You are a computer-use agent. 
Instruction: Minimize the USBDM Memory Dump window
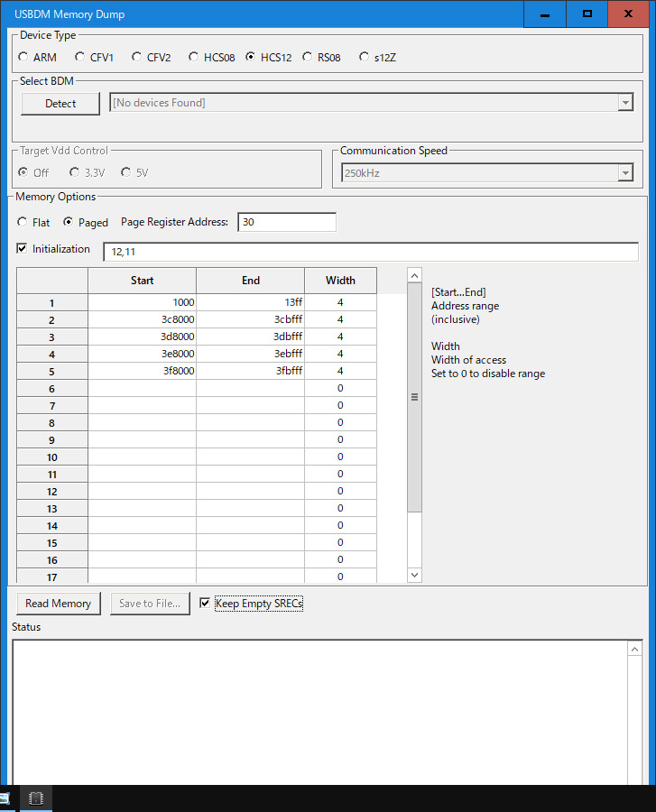(545, 14)
